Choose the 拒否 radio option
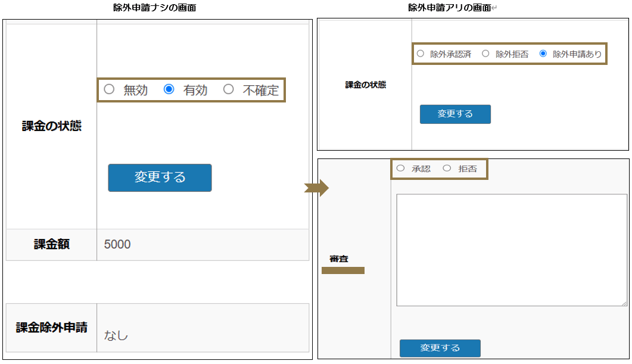This screenshot has height=364, width=632. (x=447, y=168)
